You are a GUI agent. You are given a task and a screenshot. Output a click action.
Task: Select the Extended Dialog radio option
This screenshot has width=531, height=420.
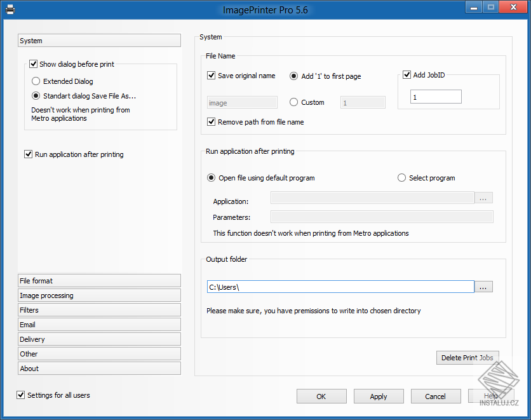(36, 81)
